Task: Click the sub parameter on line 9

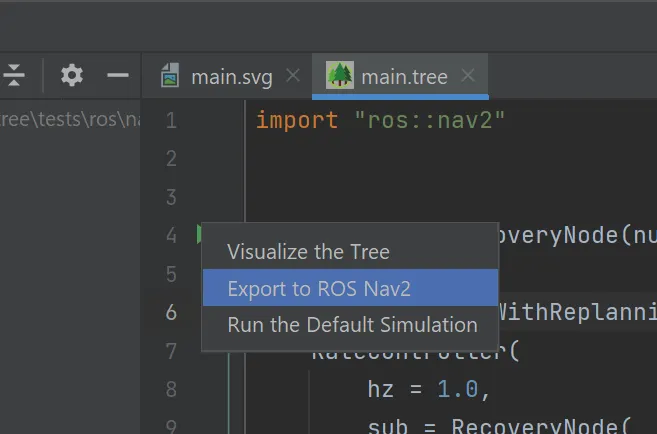Action: 387,426
